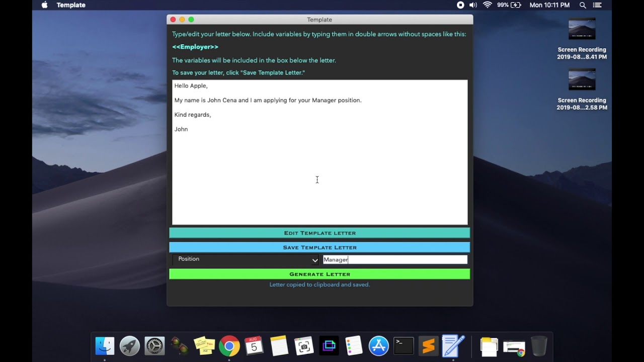This screenshot has width=644, height=362.
Task: Open battery status showing 99%
Action: coord(509,5)
